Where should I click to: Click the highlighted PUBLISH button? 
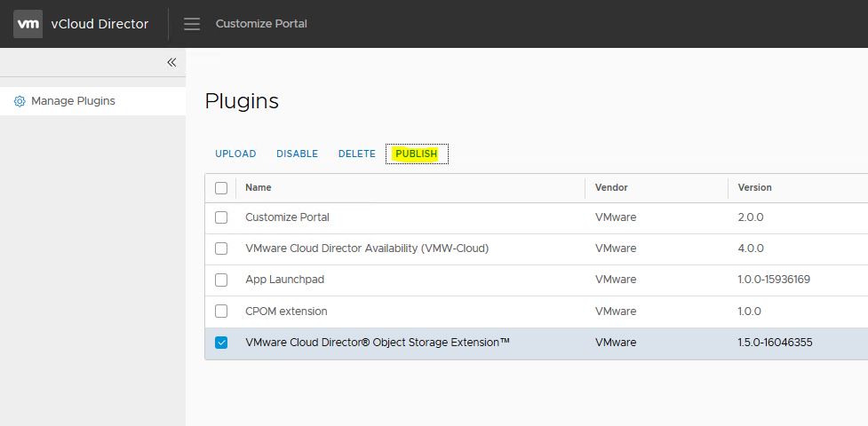click(x=417, y=154)
